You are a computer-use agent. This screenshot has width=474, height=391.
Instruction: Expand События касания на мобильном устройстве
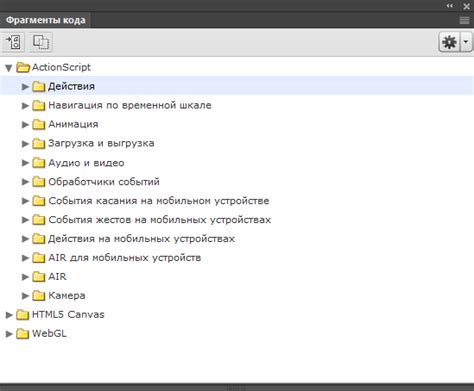click(x=25, y=201)
